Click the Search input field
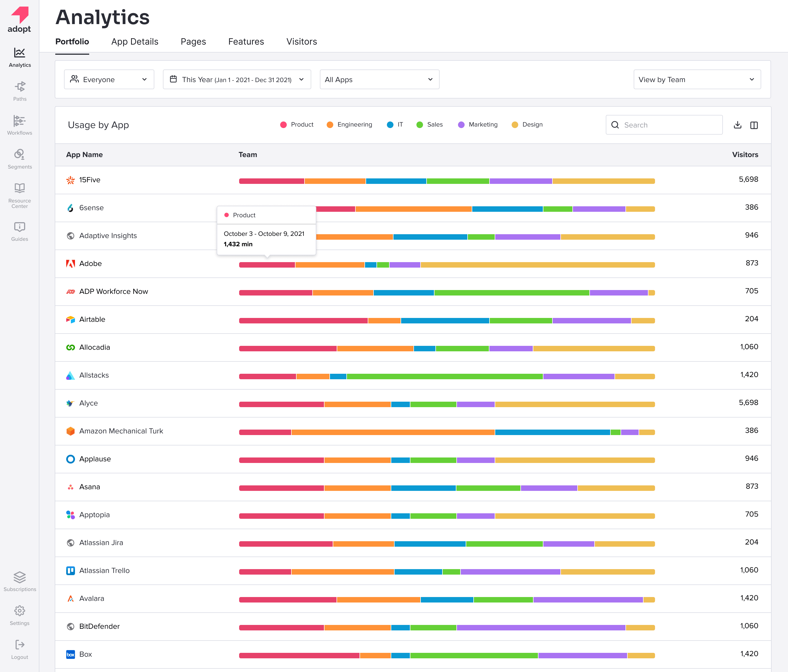Screen dimensions: 788x672 [x=664, y=125]
